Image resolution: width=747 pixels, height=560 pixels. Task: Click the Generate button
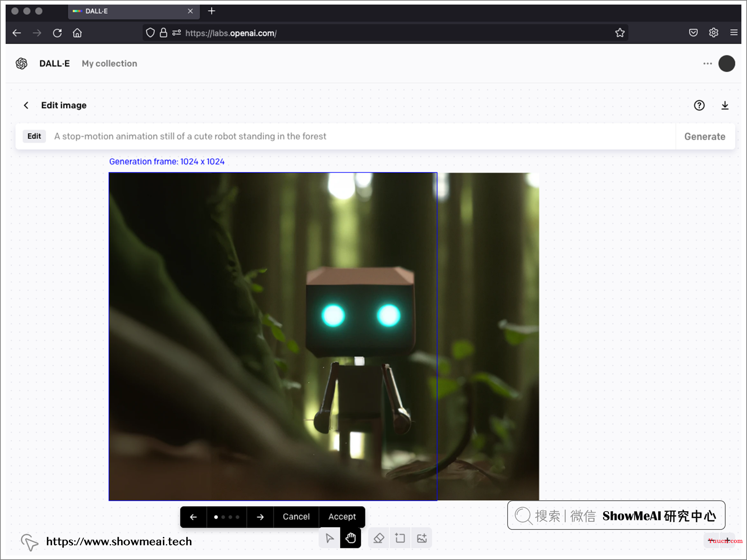coord(705,136)
